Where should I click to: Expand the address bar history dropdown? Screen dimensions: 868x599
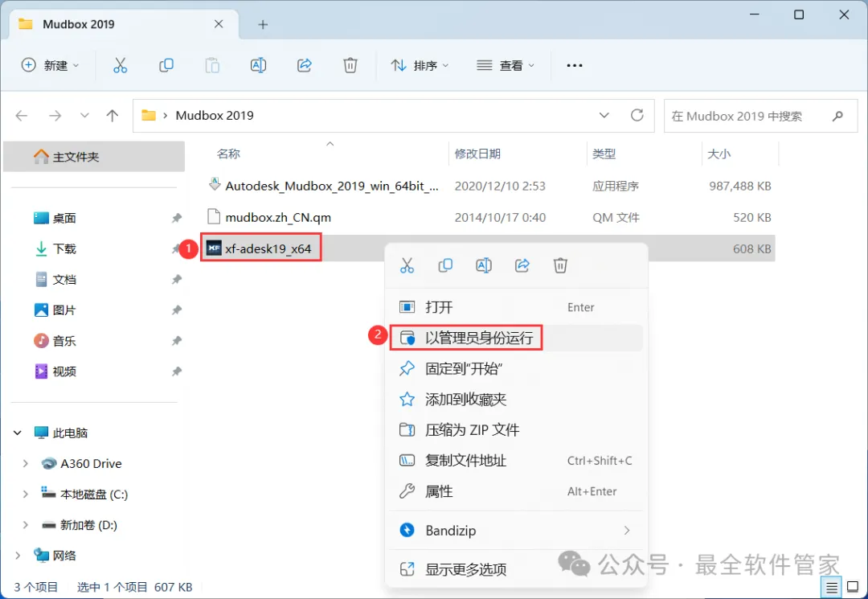[x=604, y=115]
